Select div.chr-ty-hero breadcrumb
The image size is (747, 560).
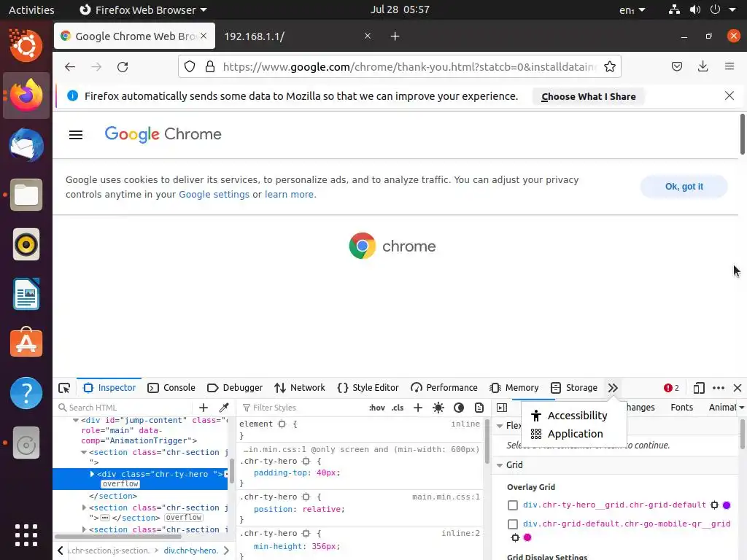tap(190, 551)
